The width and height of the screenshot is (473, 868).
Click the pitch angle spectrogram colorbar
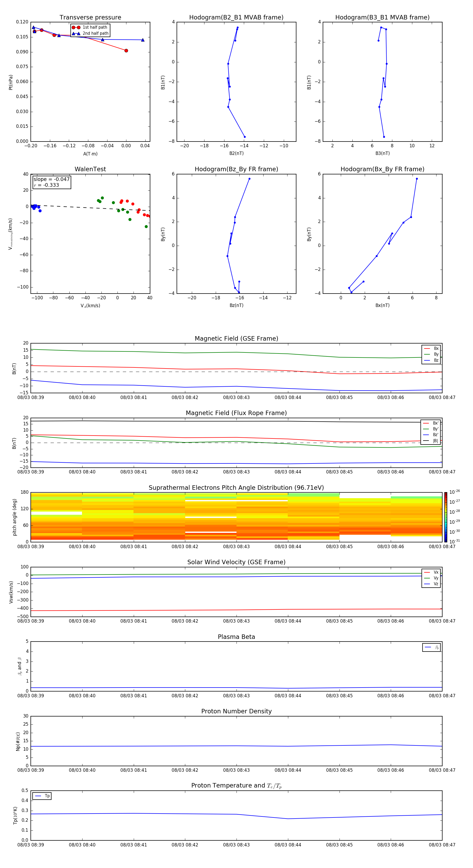446,517
